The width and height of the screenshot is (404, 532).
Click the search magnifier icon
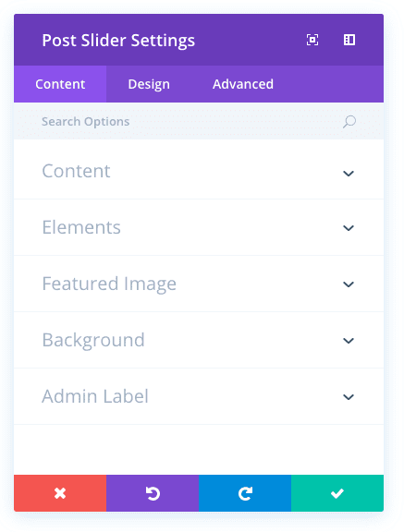pos(349,122)
